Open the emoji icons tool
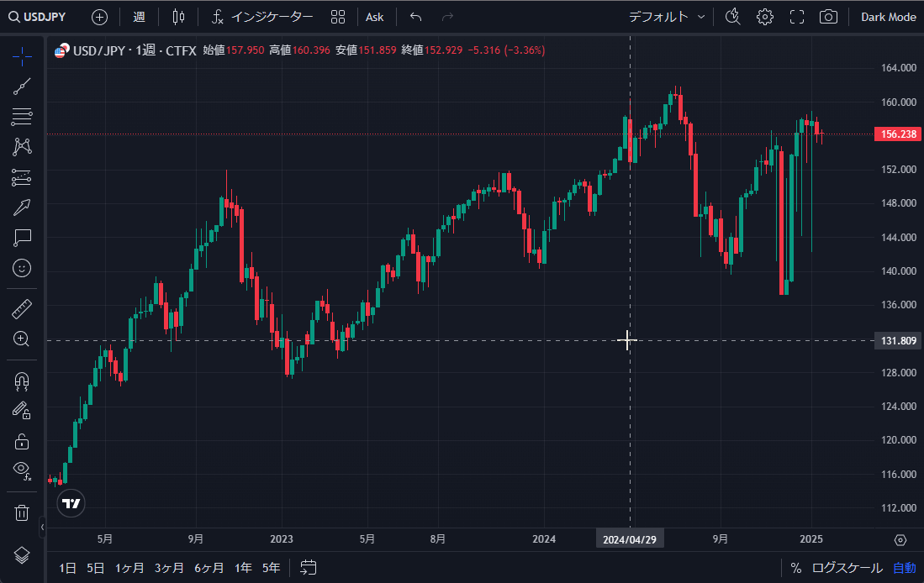Viewport: 924px width, 583px height. (22, 268)
